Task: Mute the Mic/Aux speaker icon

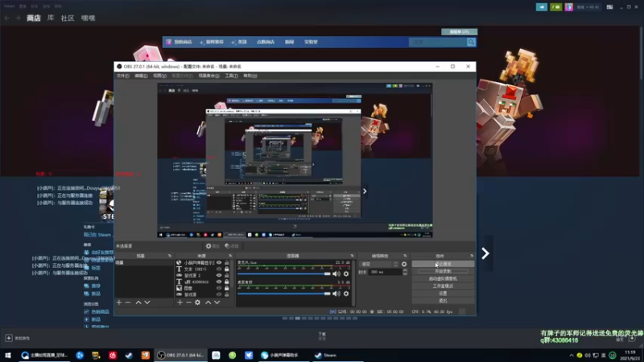Action: tap(336, 274)
